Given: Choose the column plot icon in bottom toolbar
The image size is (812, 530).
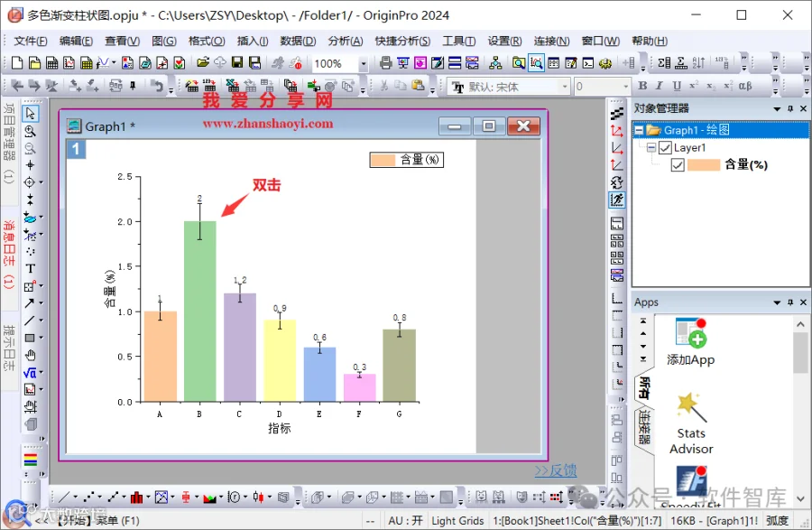Looking at the screenshot, I should [x=137, y=497].
